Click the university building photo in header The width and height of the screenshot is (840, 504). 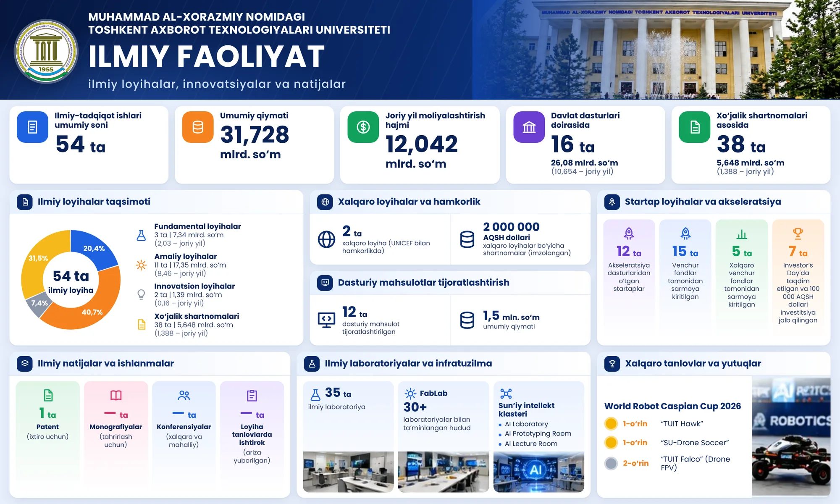656,50
